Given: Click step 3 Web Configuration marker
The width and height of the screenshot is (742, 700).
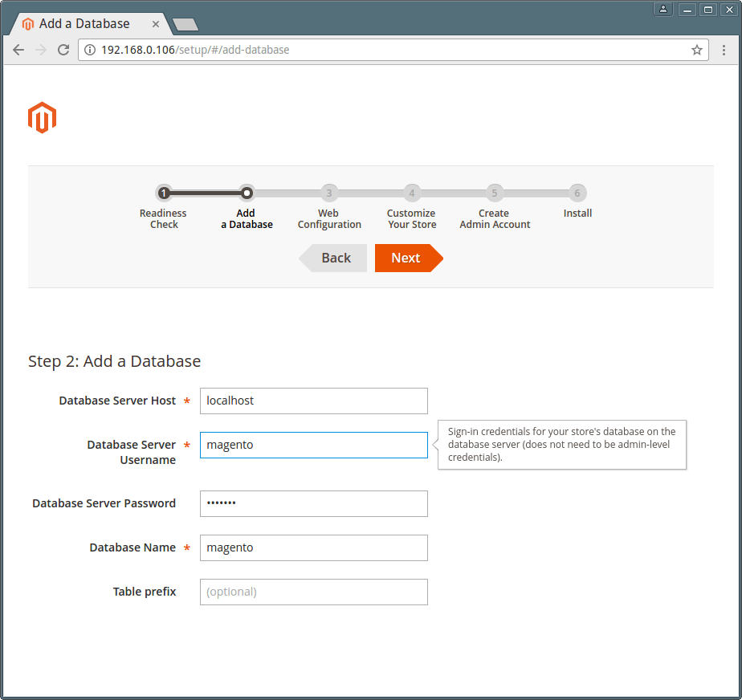Looking at the screenshot, I should tap(329, 193).
